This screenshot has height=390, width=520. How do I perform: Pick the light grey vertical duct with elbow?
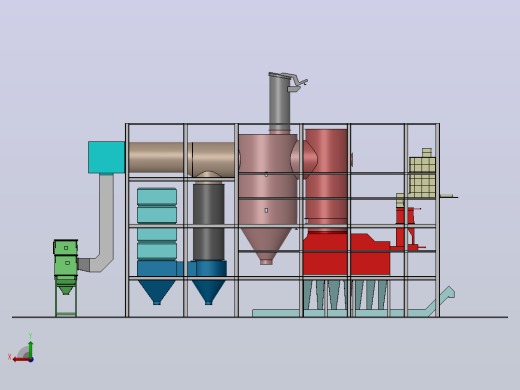[x=106, y=223]
